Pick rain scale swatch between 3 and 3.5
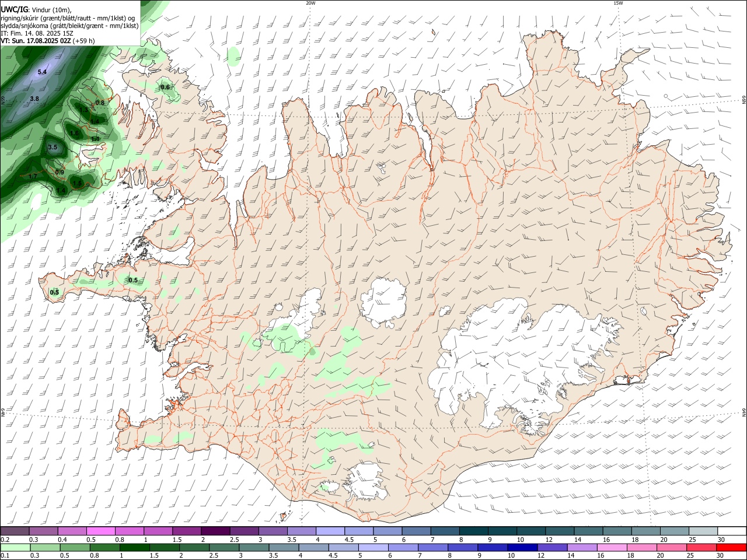This screenshot has width=747, height=560. tap(254, 547)
